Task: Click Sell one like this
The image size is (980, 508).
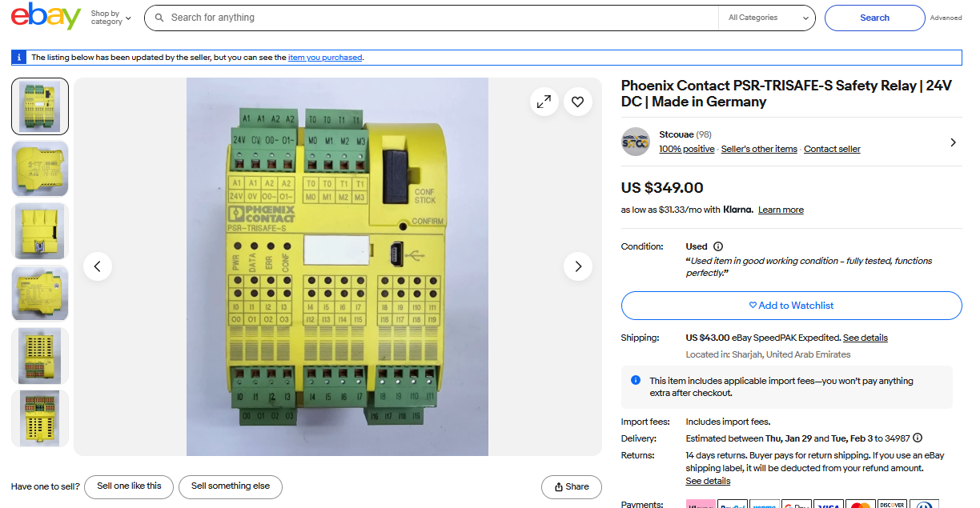Action: (x=129, y=486)
